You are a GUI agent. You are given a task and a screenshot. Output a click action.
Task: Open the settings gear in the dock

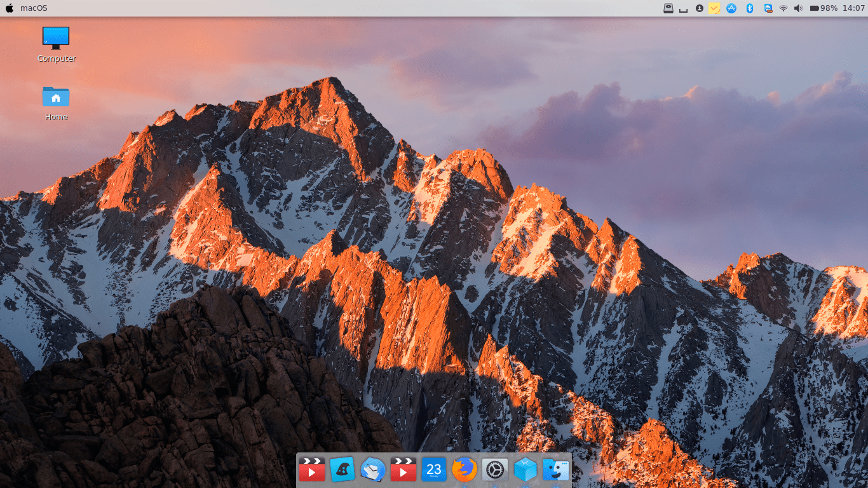(495, 470)
